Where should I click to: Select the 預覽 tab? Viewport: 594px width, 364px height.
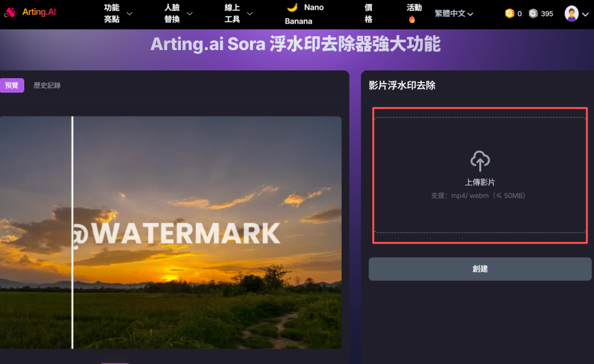(x=12, y=85)
